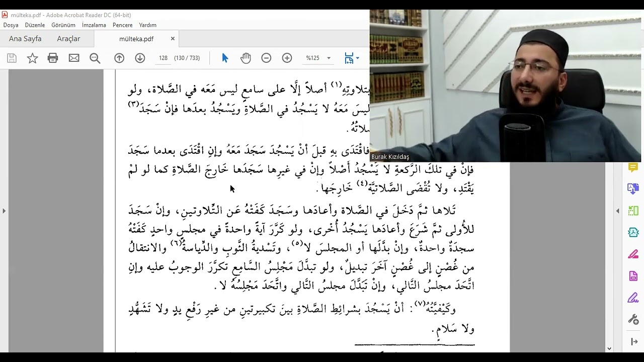Switch to Ana Sayfa tab
Image resolution: width=644 pixels, height=362 pixels.
(x=25, y=39)
